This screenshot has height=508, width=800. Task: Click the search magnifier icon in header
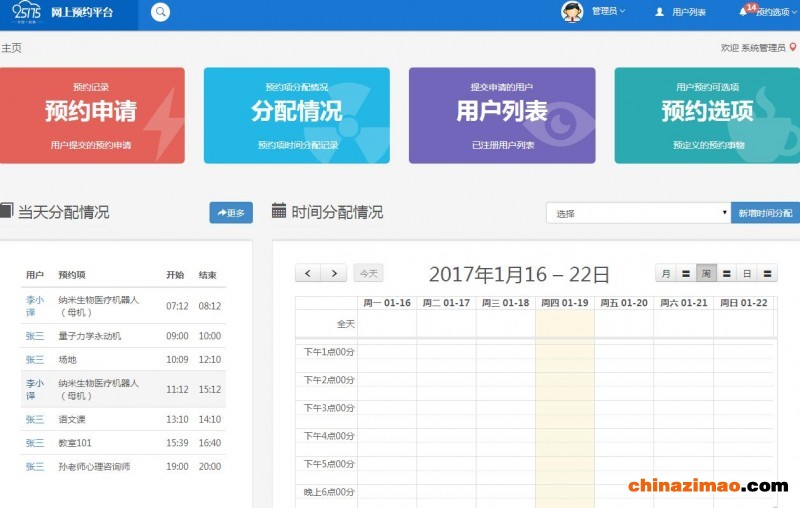tap(160, 12)
